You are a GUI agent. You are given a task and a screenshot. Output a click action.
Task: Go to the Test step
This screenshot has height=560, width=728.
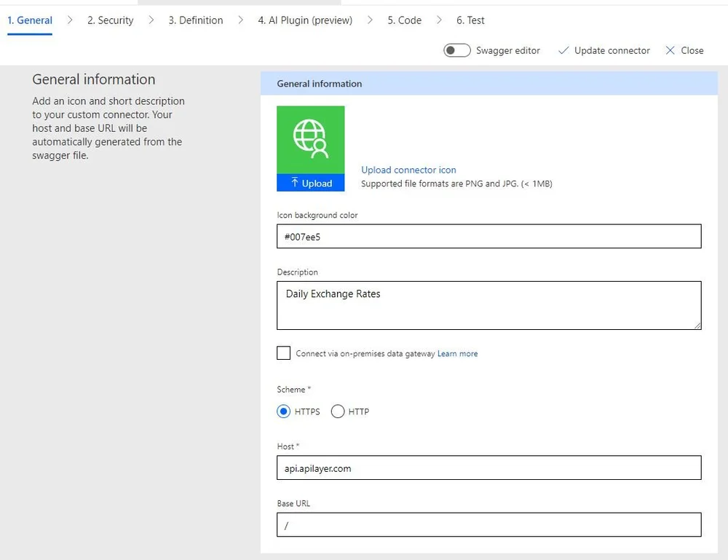click(x=470, y=20)
